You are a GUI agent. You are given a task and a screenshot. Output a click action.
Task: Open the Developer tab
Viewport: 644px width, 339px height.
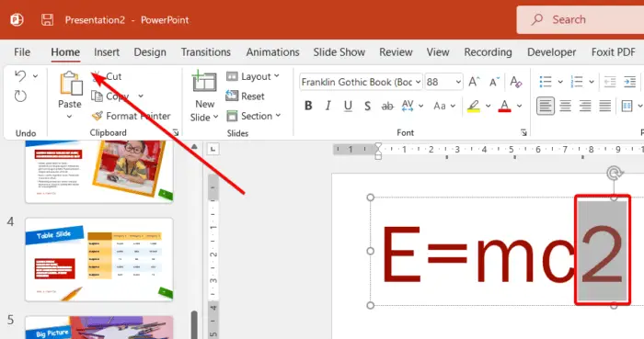click(x=552, y=52)
